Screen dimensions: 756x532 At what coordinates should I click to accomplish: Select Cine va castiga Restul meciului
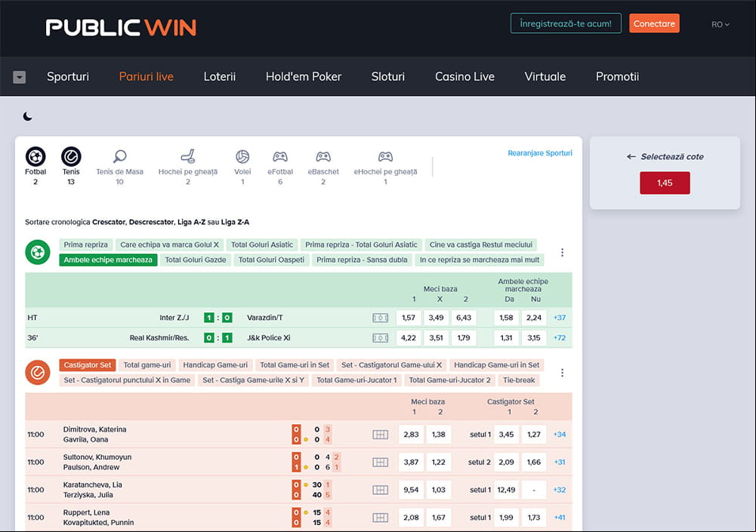click(481, 244)
